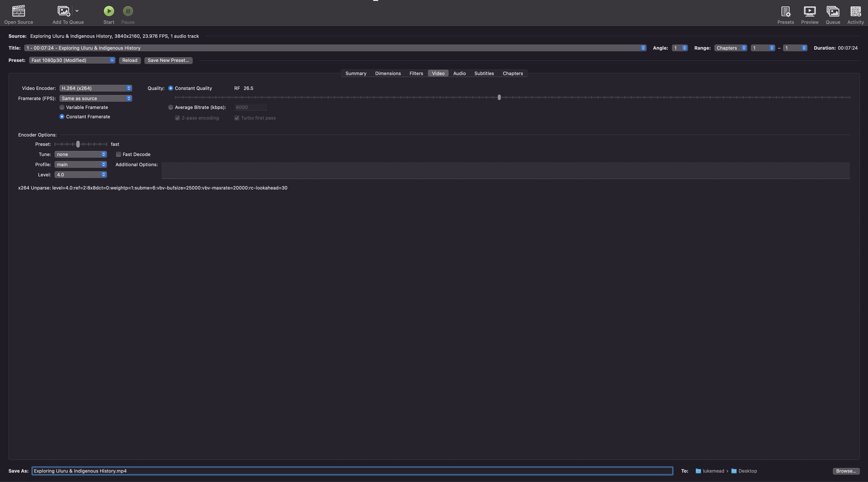Open the Video Encoder dropdown
This screenshot has height=482, width=868.
(x=95, y=88)
